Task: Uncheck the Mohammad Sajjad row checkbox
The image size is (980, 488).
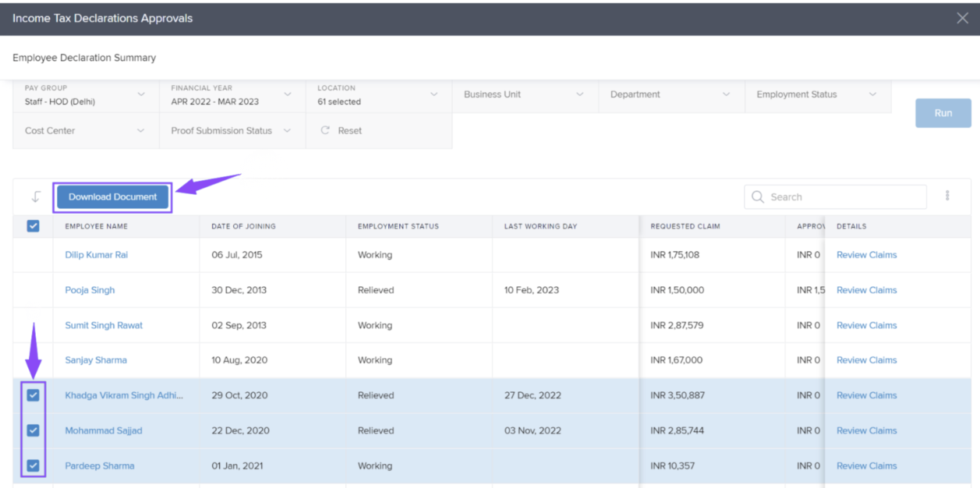Action: (33, 430)
